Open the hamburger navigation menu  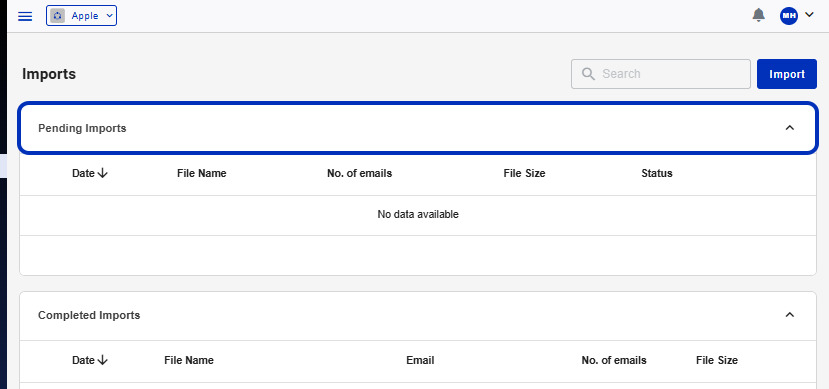(25, 16)
